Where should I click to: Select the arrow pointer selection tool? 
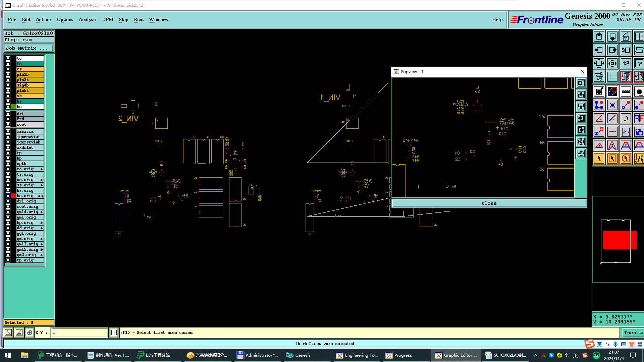coord(599,159)
